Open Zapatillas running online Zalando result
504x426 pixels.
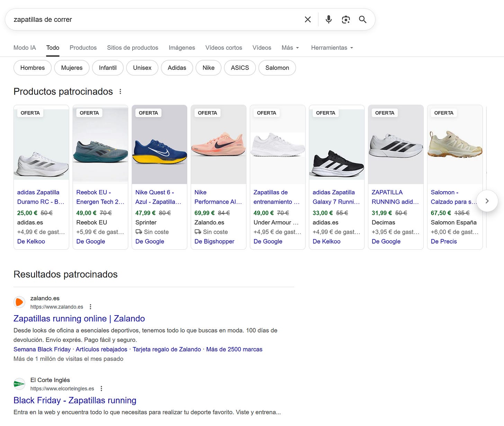click(x=79, y=319)
